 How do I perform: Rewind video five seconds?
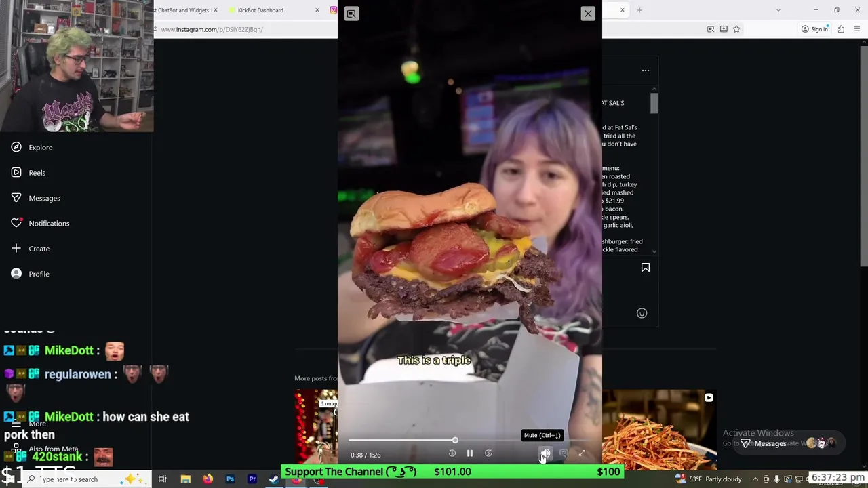click(x=452, y=453)
